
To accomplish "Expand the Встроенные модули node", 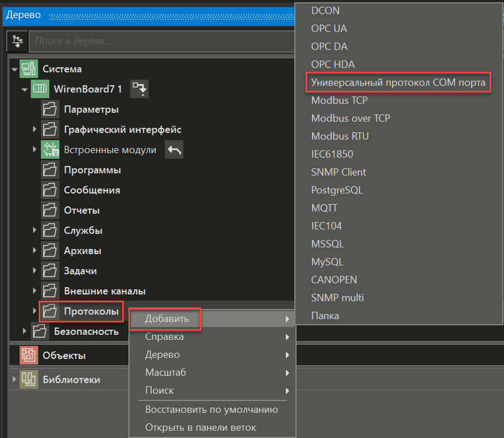I will [34, 150].
